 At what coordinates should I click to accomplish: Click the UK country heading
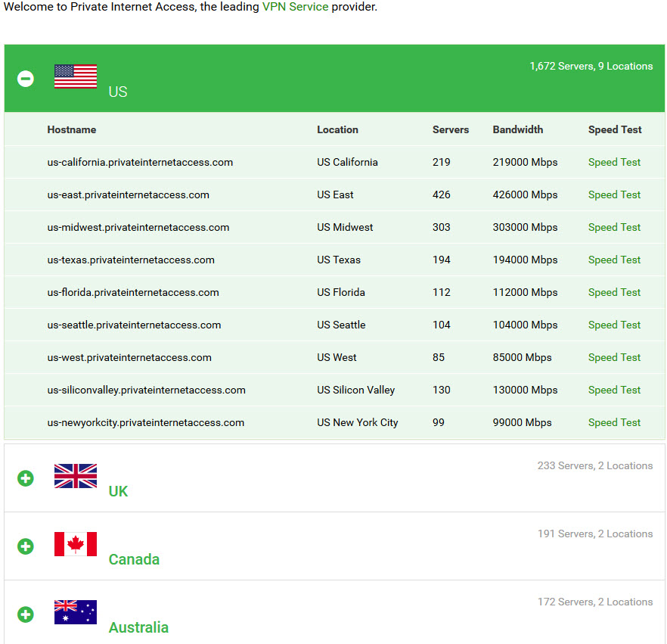pos(118,491)
